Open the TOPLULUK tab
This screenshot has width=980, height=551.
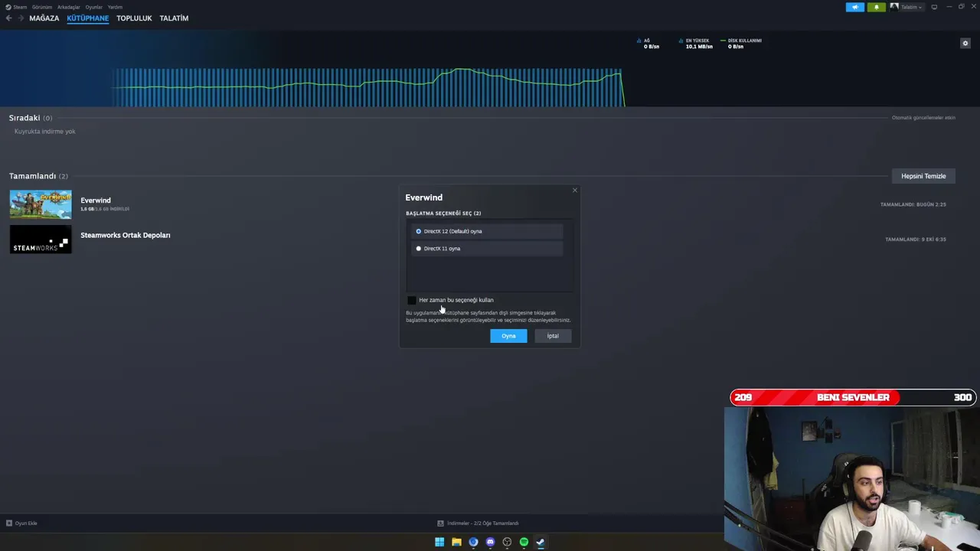[134, 18]
